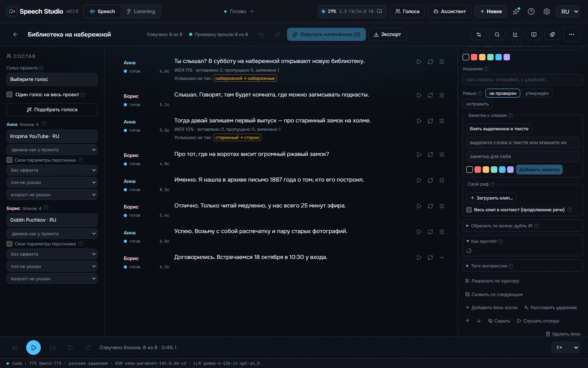Regenerate the block 'Успею. Возьму с собой распечатку'

(x=430, y=232)
